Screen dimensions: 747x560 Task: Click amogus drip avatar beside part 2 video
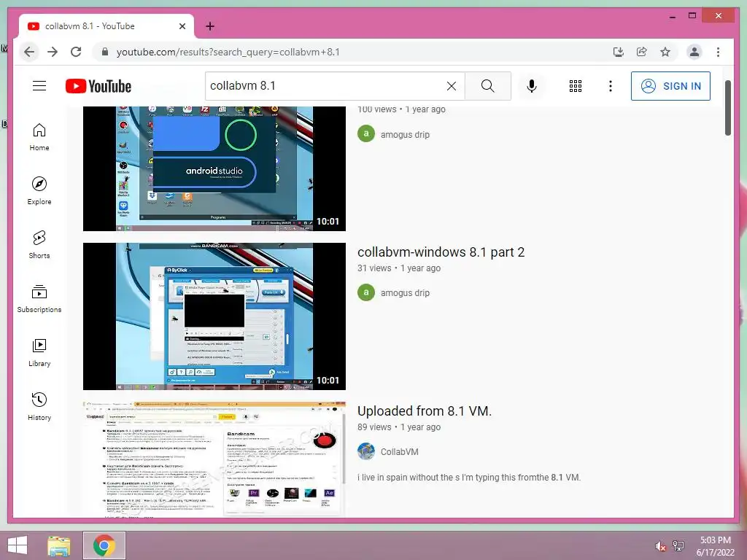[366, 292]
